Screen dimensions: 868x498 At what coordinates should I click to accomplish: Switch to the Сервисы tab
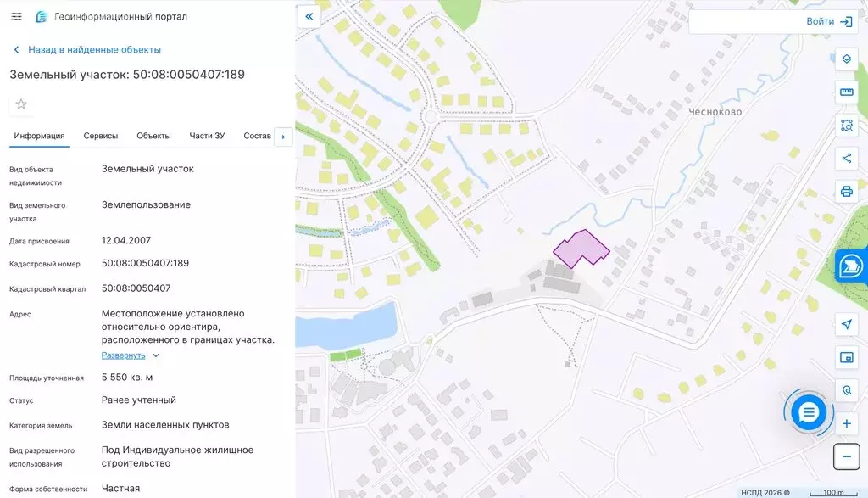point(101,136)
